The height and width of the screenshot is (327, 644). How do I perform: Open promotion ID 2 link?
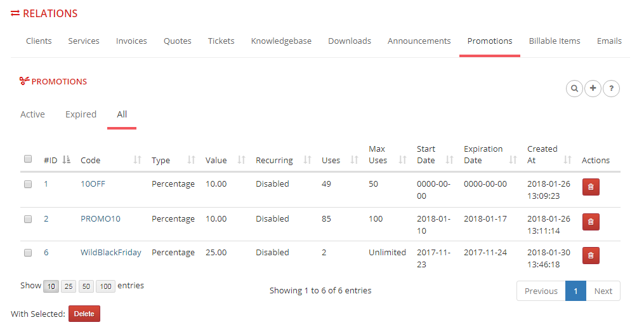point(46,219)
